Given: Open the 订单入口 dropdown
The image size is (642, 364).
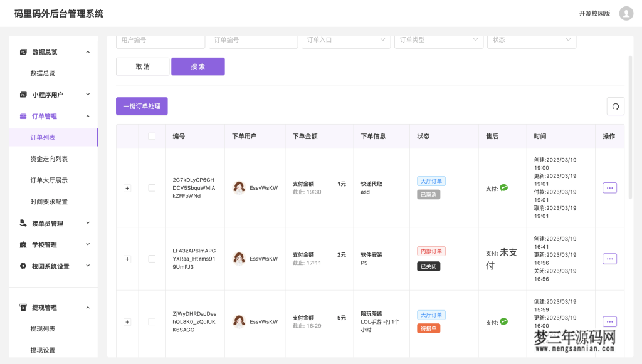Looking at the screenshot, I should click(345, 39).
